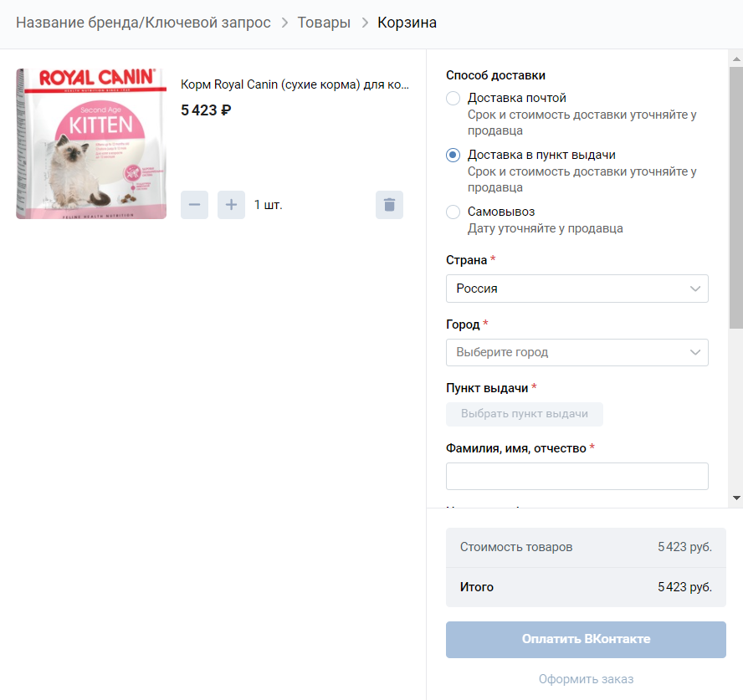Open the Страна dropdown showing Россия
The image size is (743, 700).
[x=577, y=289]
